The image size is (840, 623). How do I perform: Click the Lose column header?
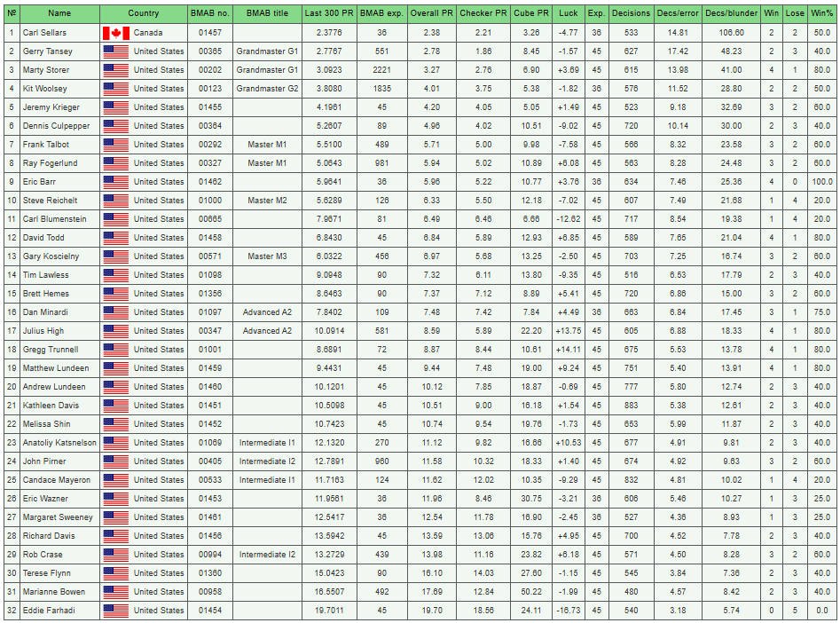[x=795, y=13]
